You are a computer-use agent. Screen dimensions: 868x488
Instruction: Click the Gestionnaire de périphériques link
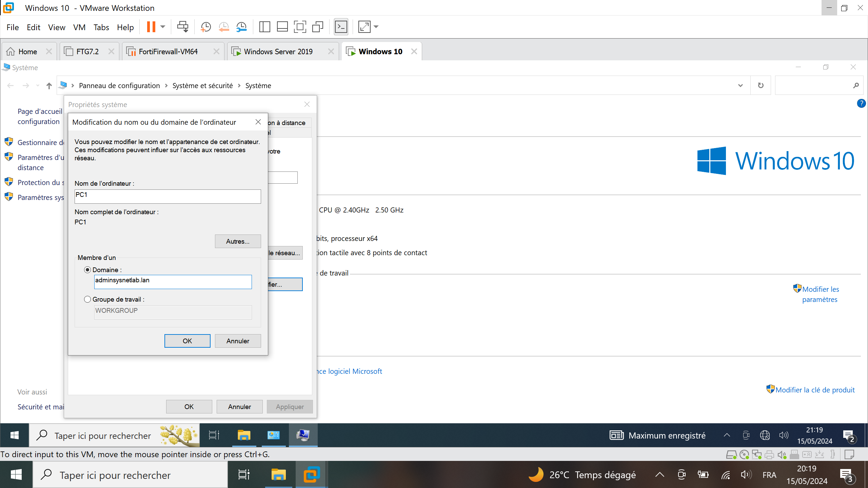coord(41,142)
